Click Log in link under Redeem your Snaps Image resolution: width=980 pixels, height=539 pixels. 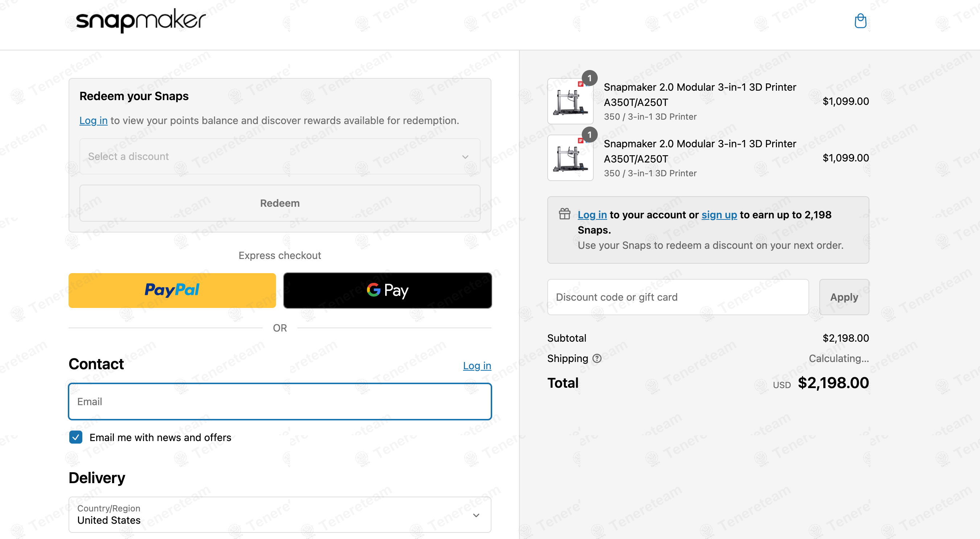click(x=93, y=120)
